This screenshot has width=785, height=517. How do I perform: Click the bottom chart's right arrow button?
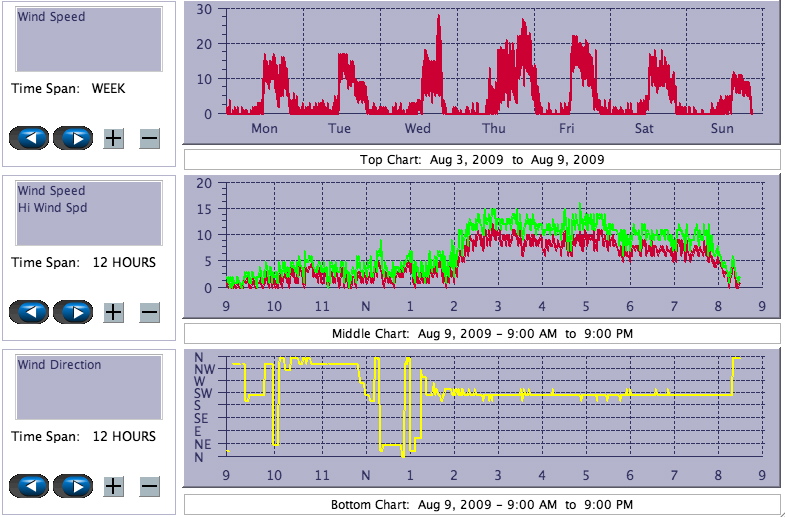73,486
